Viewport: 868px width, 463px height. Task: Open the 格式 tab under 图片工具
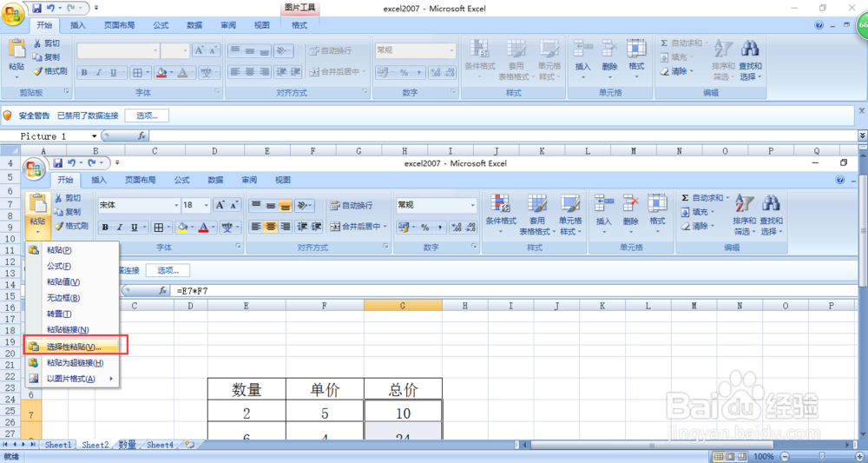pos(299,25)
